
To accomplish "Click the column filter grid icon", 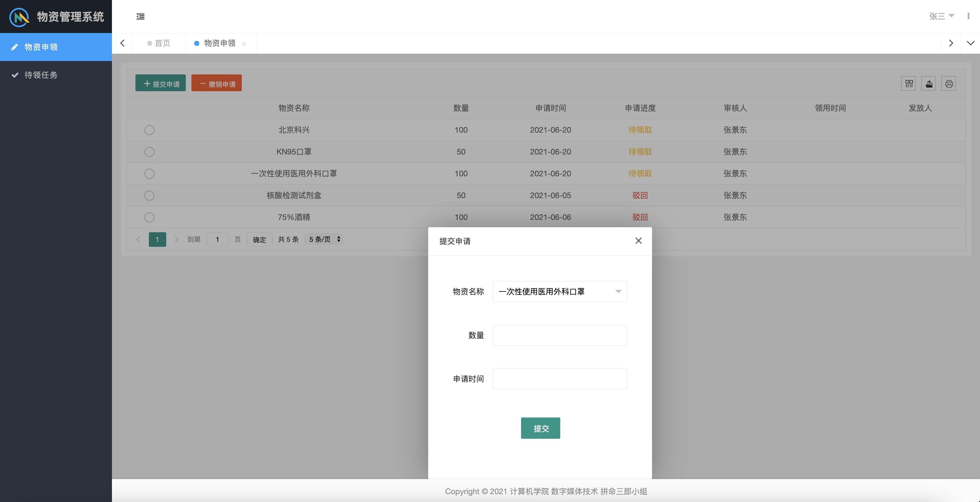I will click(909, 84).
